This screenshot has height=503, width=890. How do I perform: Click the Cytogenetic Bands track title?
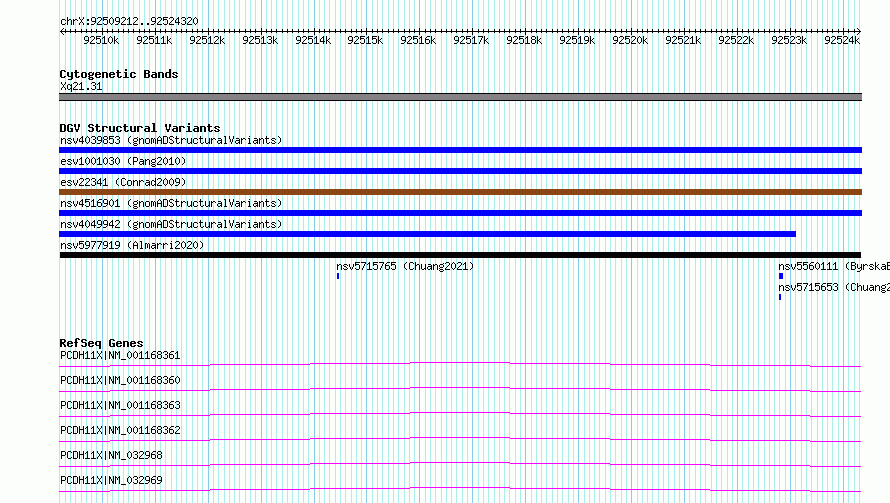point(119,74)
